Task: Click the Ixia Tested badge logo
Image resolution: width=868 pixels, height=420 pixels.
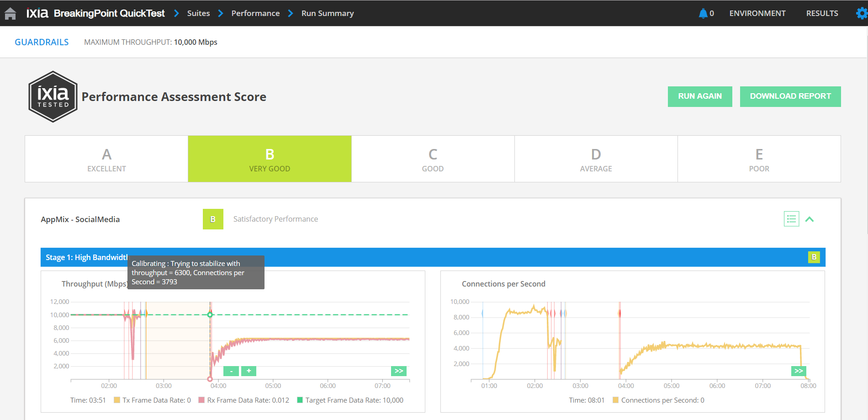Action: tap(53, 96)
